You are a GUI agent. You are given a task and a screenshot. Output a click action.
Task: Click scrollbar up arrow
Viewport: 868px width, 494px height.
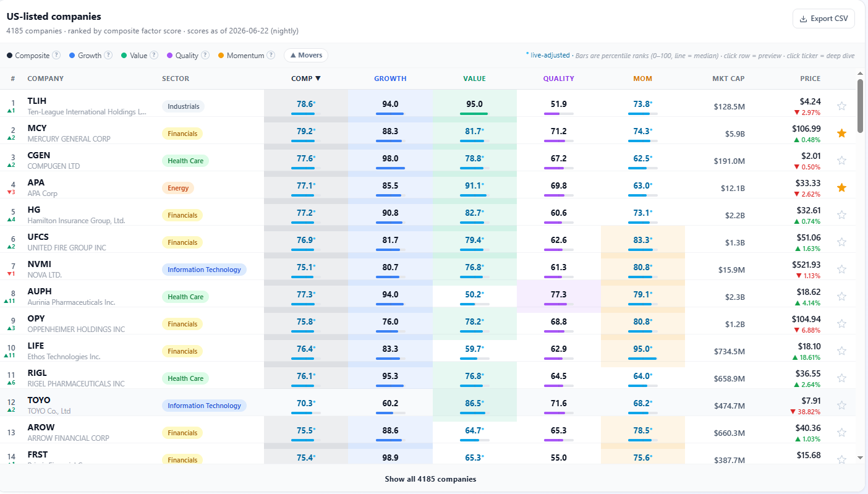[860, 75]
